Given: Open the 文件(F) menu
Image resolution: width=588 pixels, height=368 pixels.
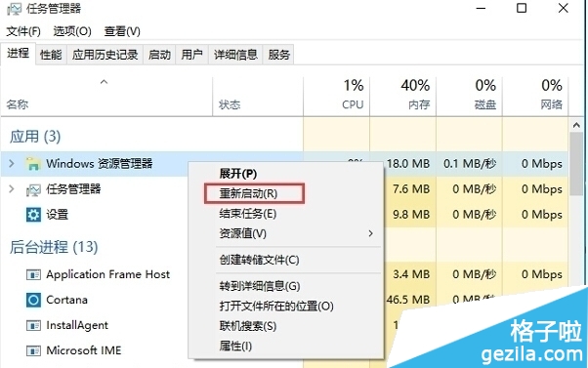Looking at the screenshot, I should (x=23, y=31).
